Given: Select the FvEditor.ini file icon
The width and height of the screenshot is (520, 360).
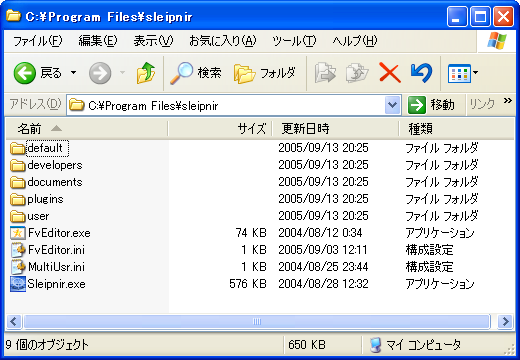Looking at the screenshot, I should [18, 250].
